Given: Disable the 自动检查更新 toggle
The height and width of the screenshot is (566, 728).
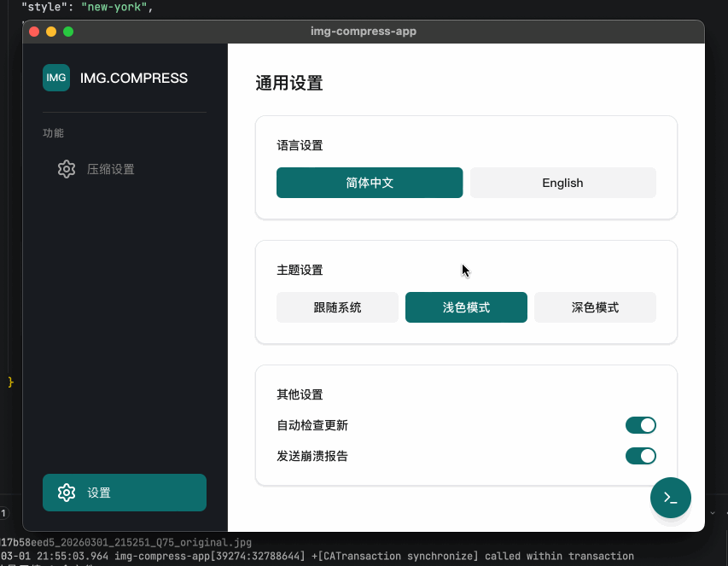Looking at the screenshot, I should 641,424.
